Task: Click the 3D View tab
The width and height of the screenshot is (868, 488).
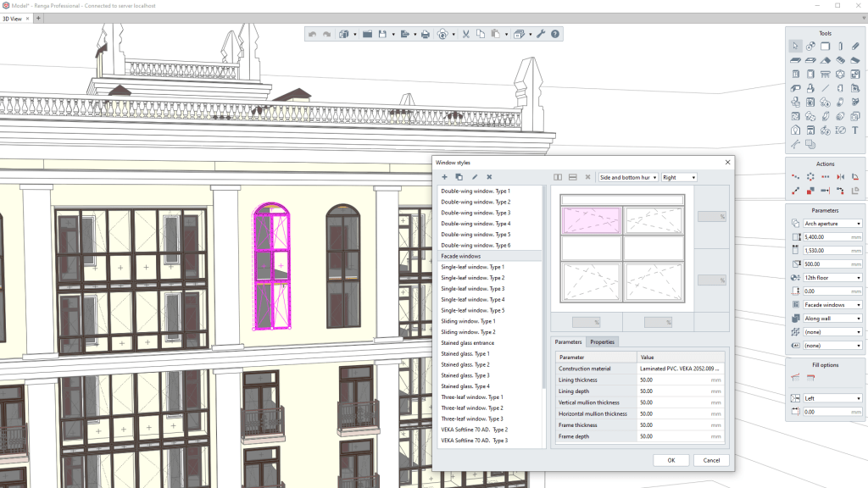Action: [14, 18]
